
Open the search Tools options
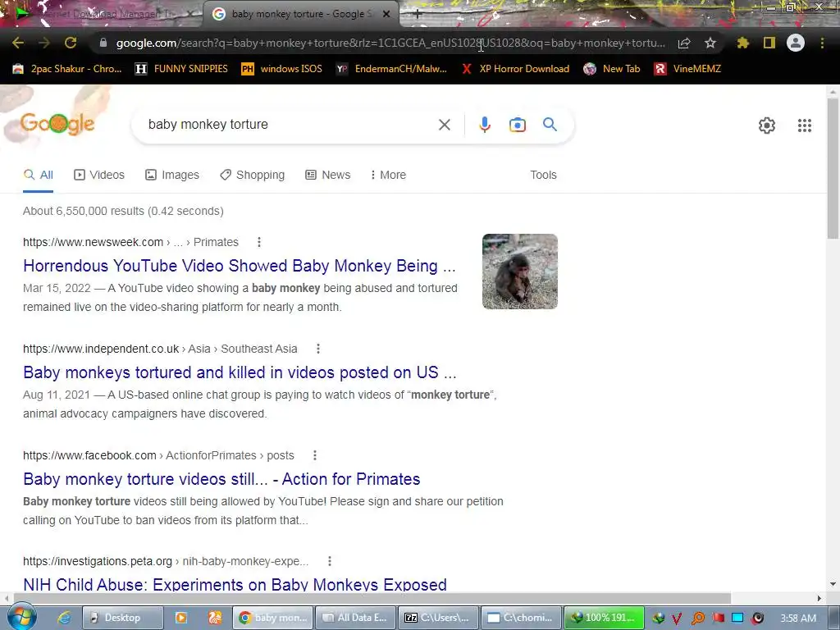[543, 176]
